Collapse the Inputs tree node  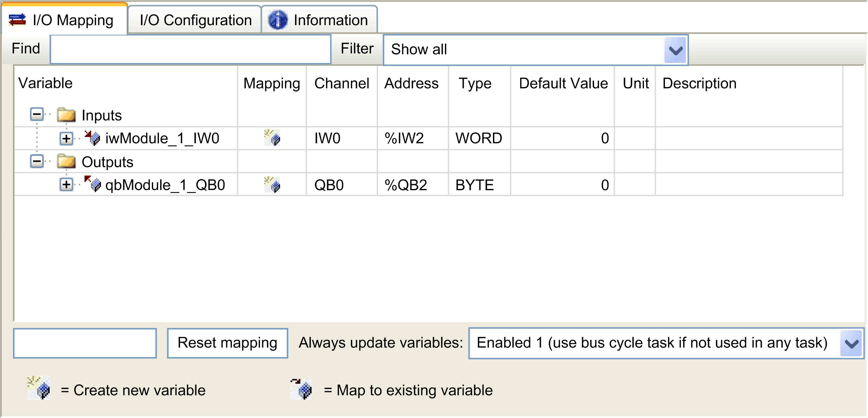click(37, 115)
